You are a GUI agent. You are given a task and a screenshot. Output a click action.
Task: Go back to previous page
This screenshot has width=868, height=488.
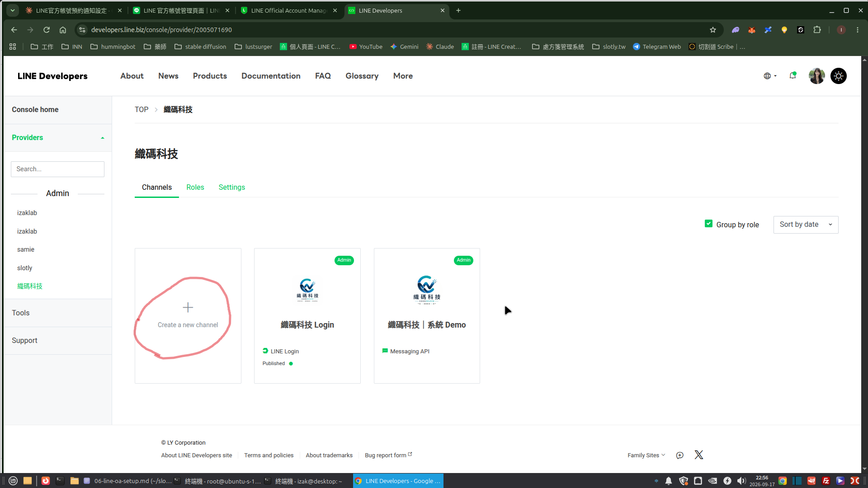pyautogui.click(x=14, y=30)
